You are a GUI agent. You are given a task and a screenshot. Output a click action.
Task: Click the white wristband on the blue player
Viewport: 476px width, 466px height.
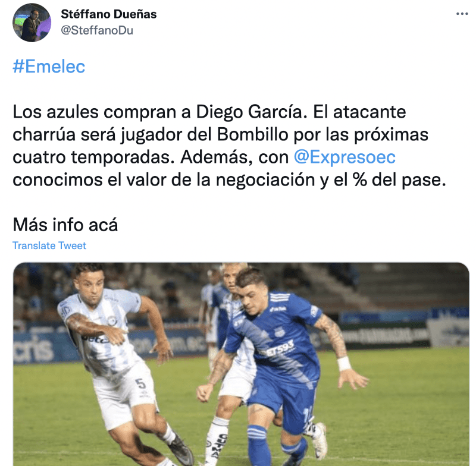coord(344,364)
